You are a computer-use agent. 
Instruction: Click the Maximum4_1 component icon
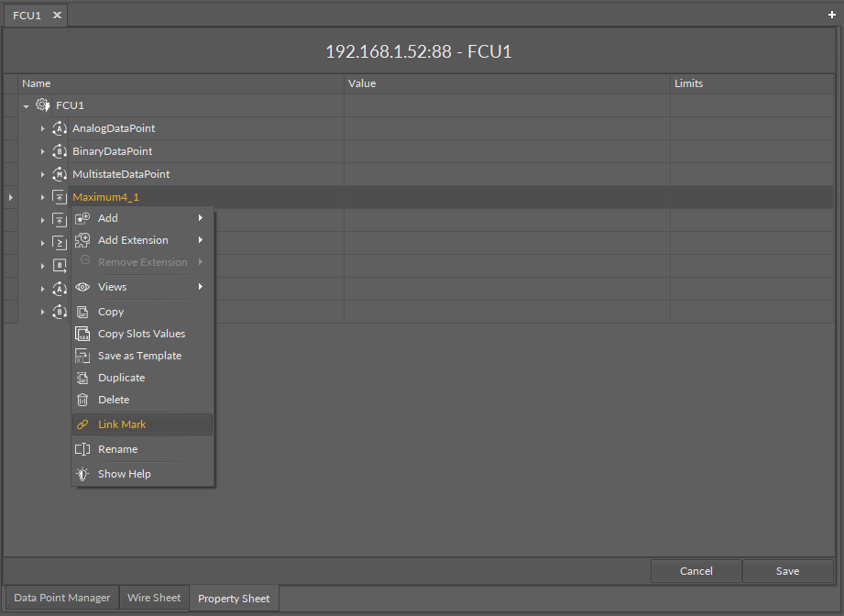[x=60, y=197]
